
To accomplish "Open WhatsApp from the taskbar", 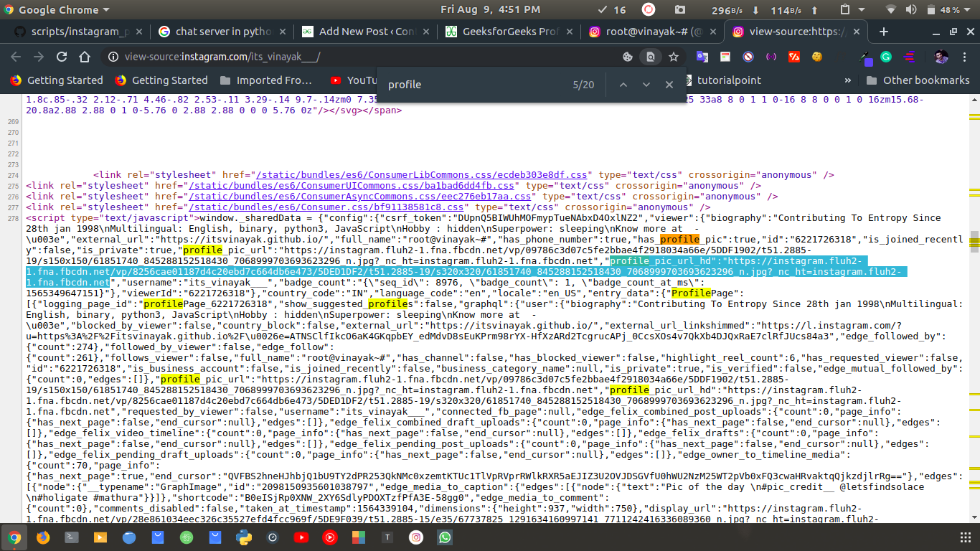I will click(445, 537).
